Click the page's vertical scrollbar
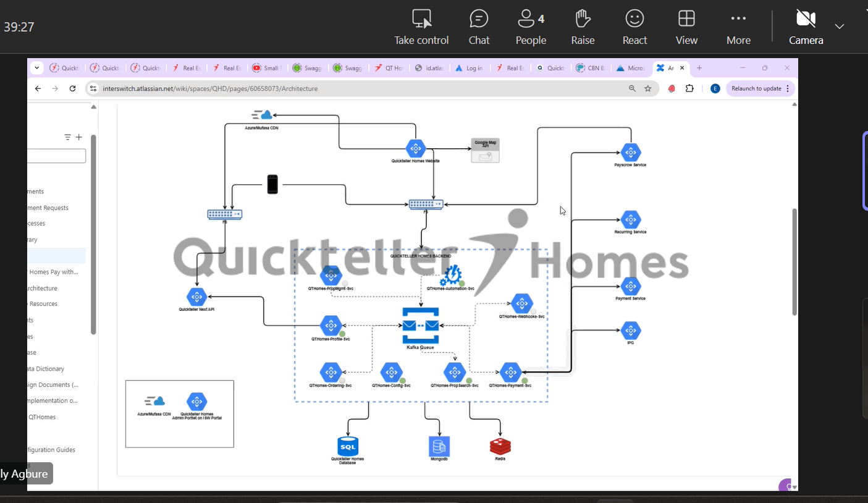 tap(794, 260)
